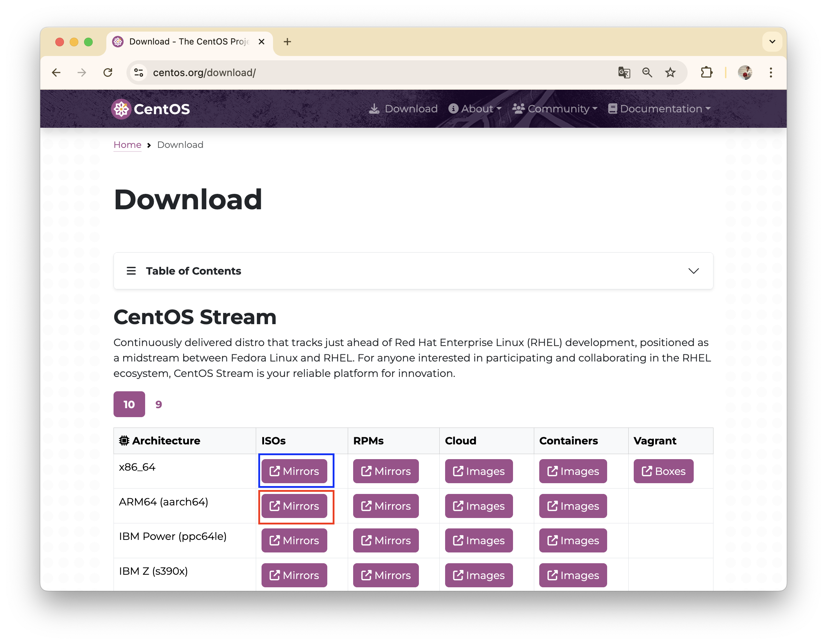Click the user profile avatar icon

(x=744, y=72)
